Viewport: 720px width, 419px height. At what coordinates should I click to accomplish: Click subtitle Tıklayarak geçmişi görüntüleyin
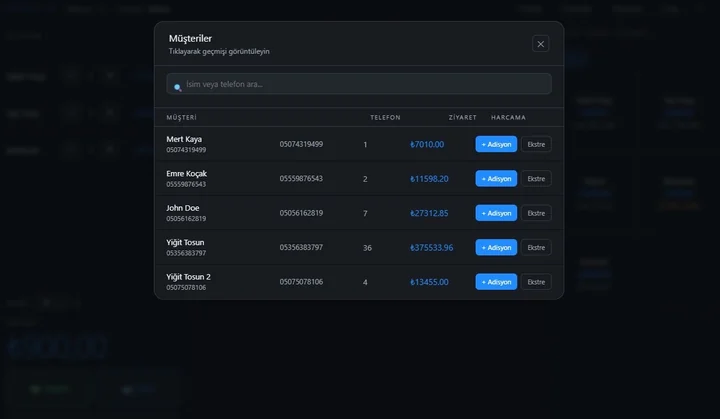click(x=219, y=51)
